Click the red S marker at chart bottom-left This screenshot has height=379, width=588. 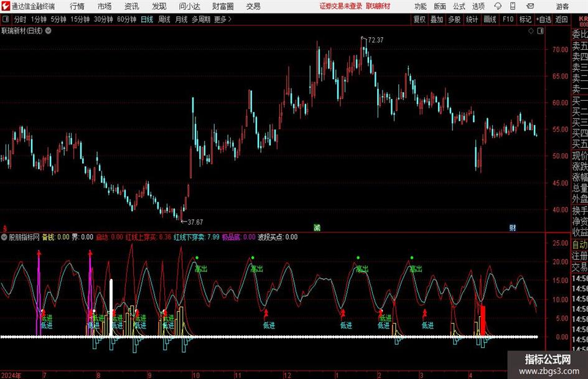(x=5, y=228)
